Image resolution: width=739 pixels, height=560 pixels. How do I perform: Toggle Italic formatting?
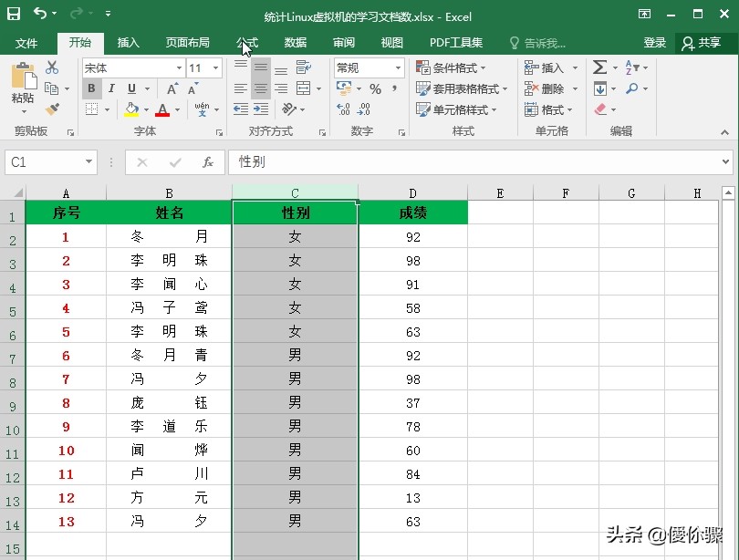(x=111, y=88)
